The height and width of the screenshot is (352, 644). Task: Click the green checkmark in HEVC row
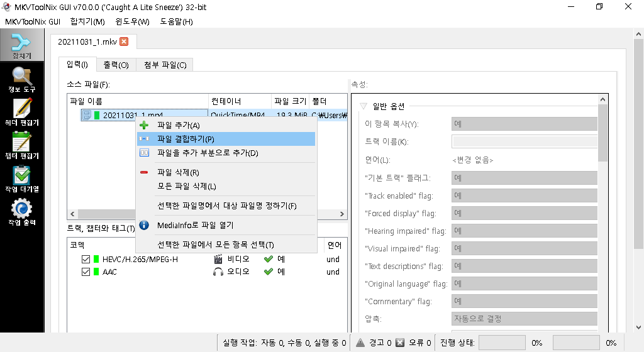268,259
